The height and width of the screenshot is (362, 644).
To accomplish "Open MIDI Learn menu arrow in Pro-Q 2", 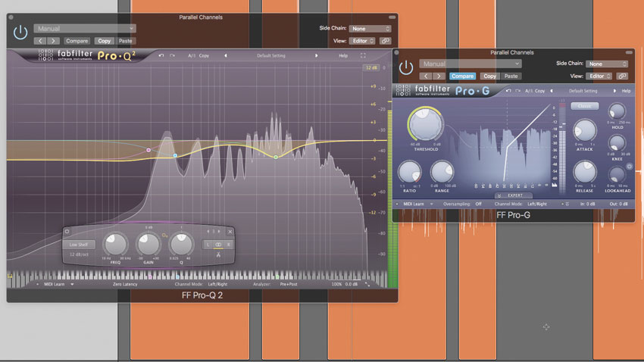I will click(x=72, y=284).
